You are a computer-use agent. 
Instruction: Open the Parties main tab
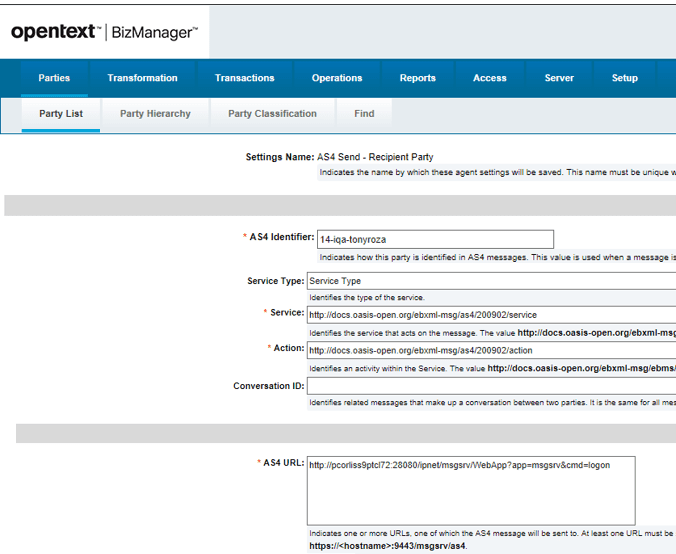pos(54,78)
